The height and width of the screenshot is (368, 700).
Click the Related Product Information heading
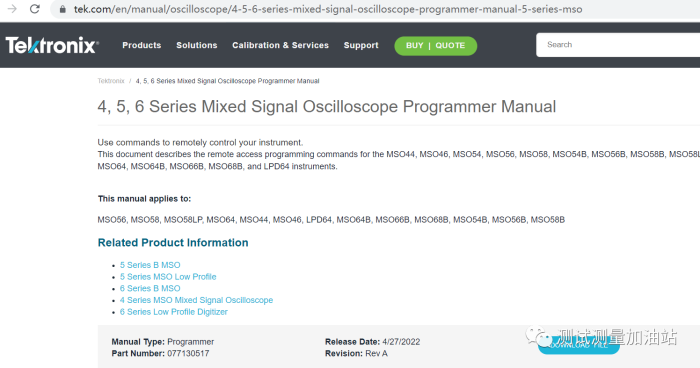tap(173, 243)
